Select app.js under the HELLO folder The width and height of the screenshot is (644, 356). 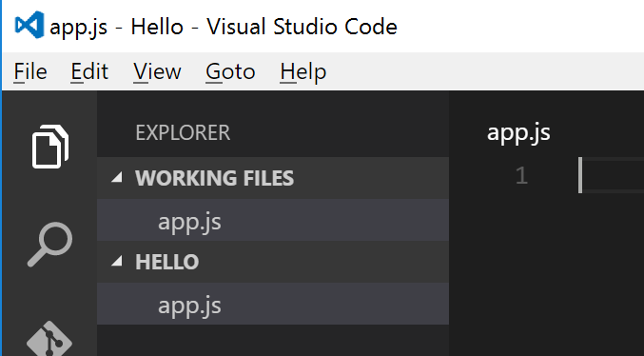[273, 304]
